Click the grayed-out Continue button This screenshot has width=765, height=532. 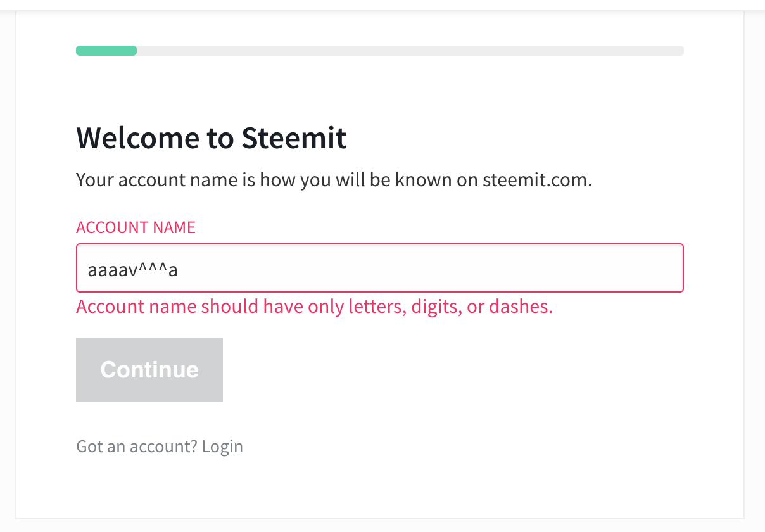[x=149, y=370]
